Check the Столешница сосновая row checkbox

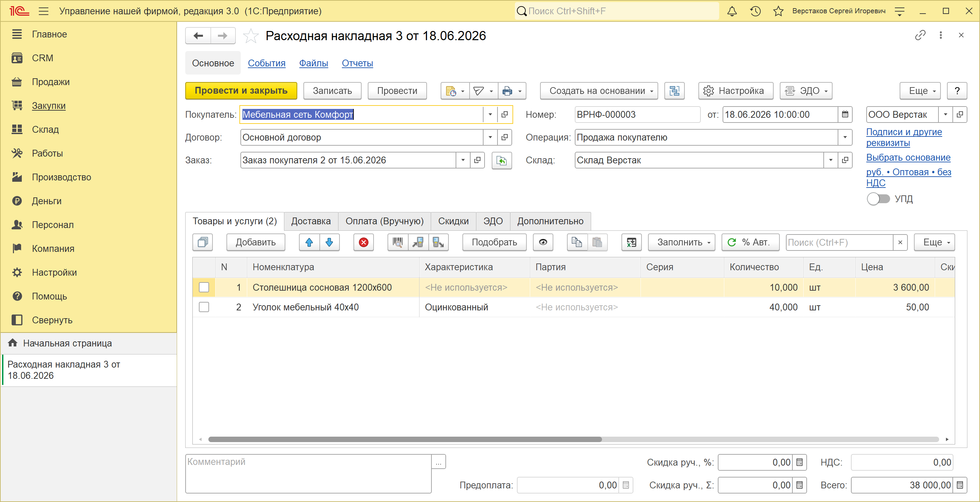pyautogui.click(x=204, y=288)
